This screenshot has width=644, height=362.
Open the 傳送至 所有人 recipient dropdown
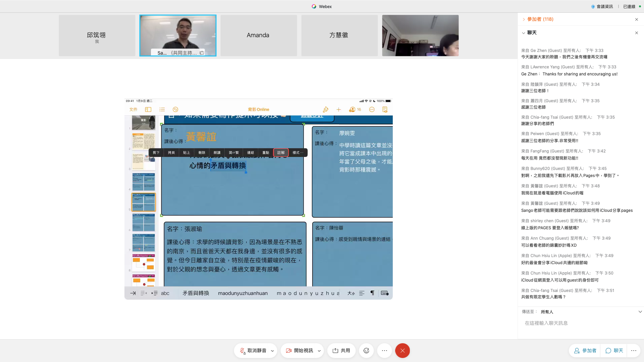[640, 312]
